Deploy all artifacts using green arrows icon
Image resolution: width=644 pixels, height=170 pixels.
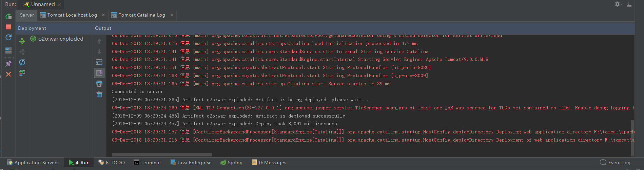click(22, 41)
